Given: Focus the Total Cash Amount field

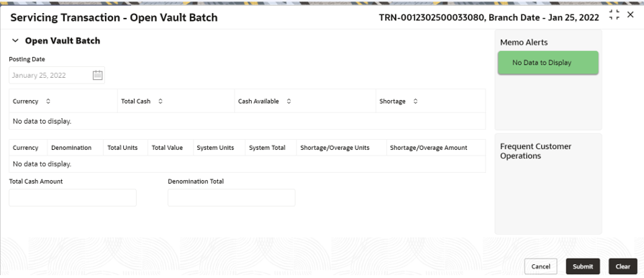Looking at the screenshot, I should pyautogui.click(x=73, y=198).
